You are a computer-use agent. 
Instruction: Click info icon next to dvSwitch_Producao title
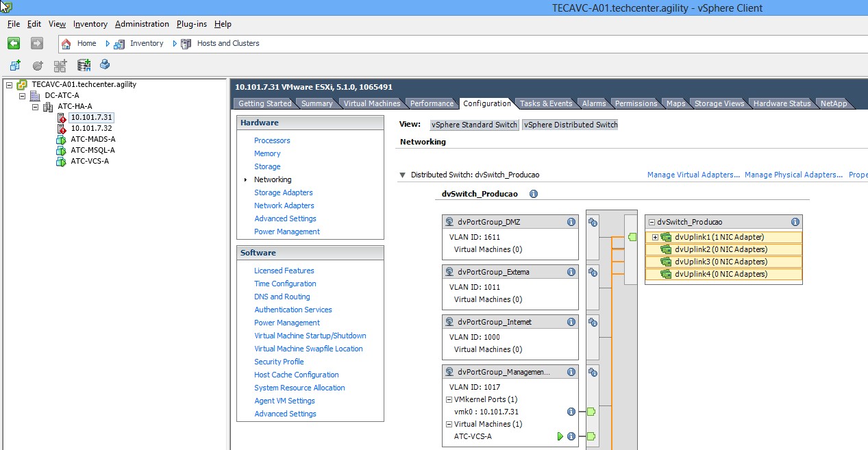(x=534, y=194)
